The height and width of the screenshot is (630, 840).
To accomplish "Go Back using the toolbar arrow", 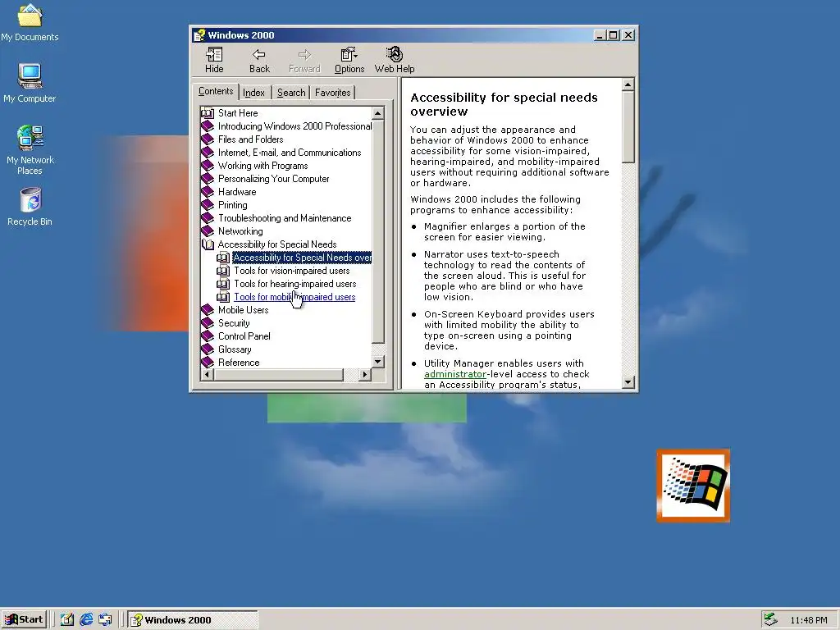I will [x=259, y=60].
